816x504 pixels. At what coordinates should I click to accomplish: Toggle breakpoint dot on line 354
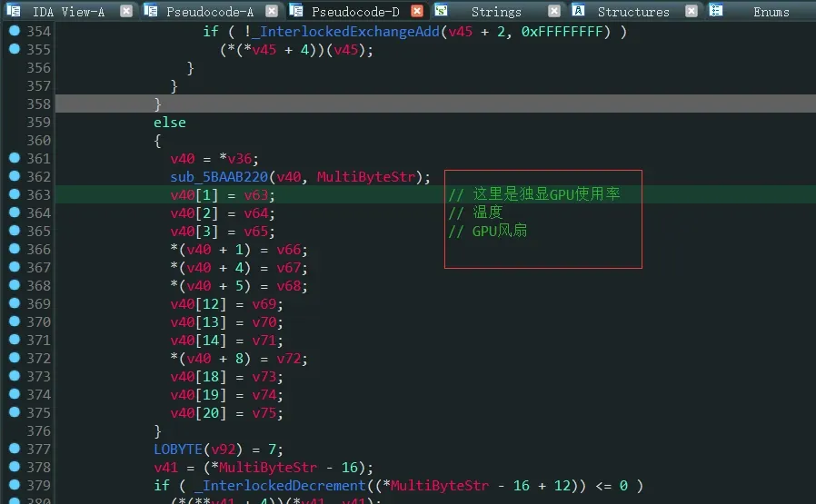click(15, 31)
